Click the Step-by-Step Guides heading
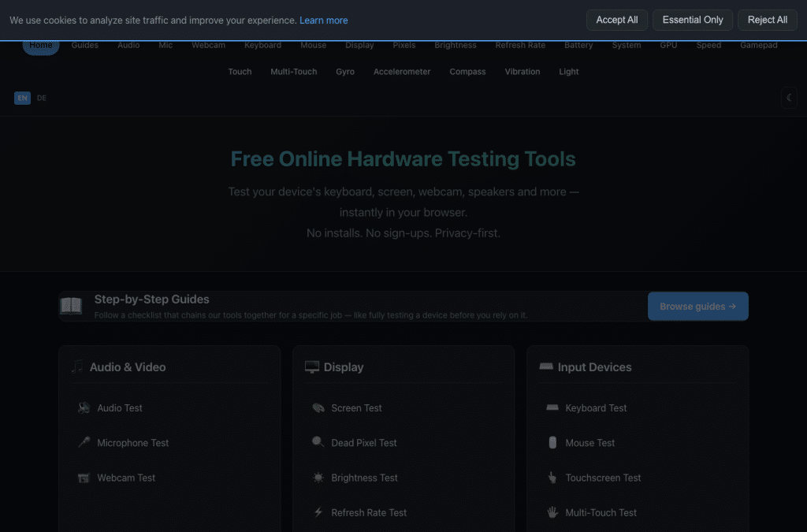This screenshot has width=807, height=532. 152,299
